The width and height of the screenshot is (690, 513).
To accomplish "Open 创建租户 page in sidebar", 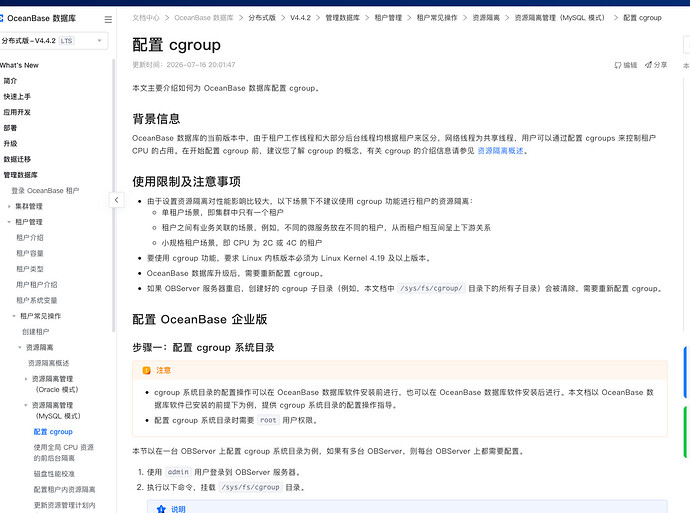I will tap(36, 332).
